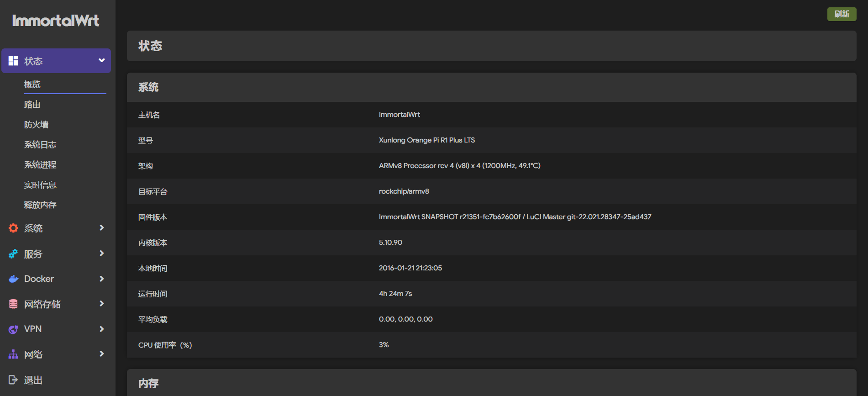Click the 型号 row label
Screen dimensions: 868x396
tap(146, 141)
